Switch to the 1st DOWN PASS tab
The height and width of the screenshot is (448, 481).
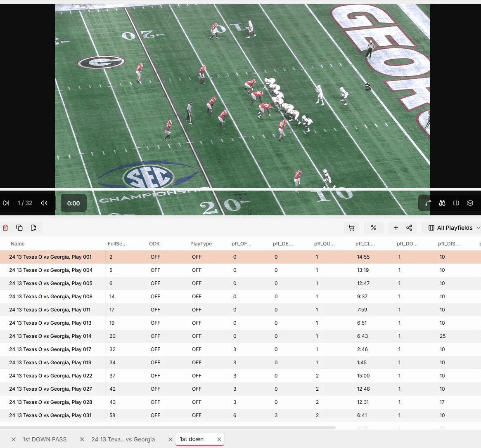(x=45, y=439)
